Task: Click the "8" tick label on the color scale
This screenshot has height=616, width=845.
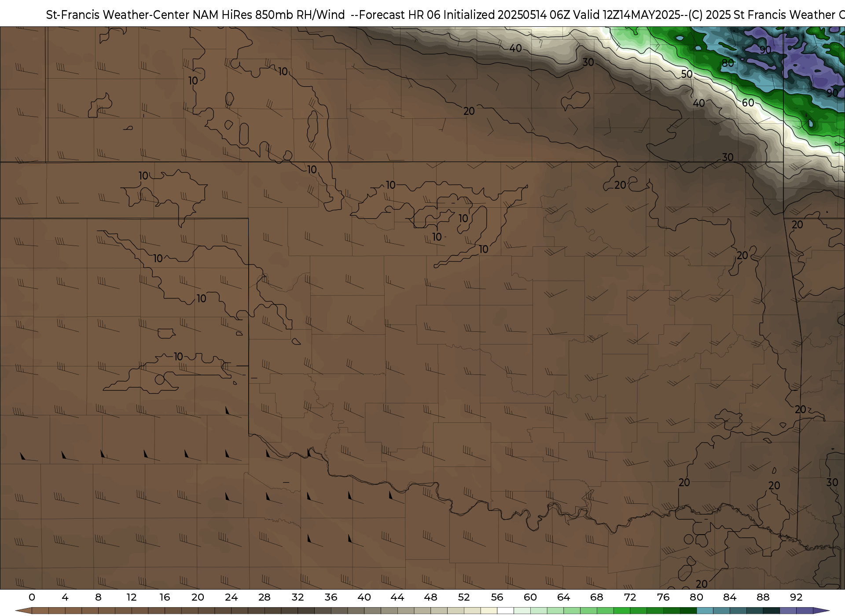Action: point(98,597)
